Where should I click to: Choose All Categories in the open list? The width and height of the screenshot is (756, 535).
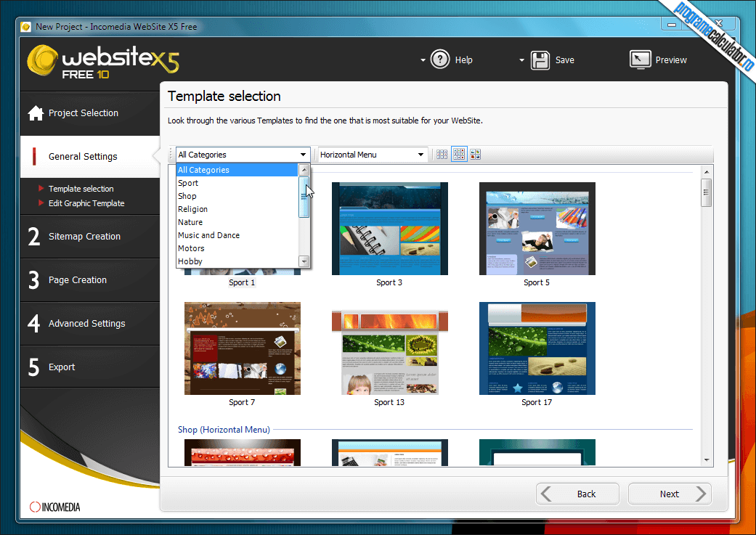[237, 170]
